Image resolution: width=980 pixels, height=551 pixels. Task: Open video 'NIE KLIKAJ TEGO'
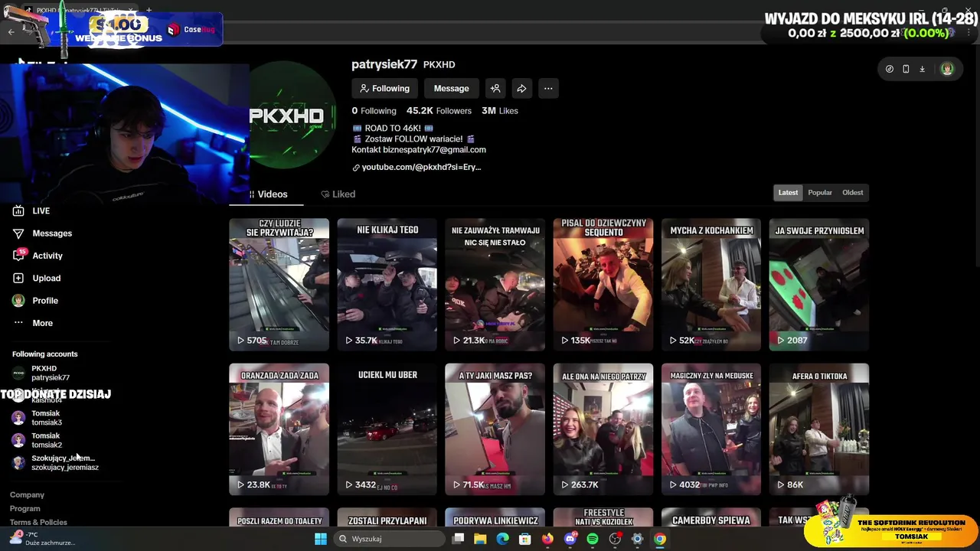[387, 284]
